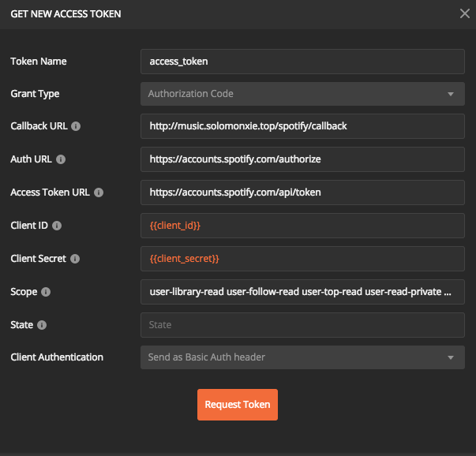476x456 pixels.
Task: Open the Client Authentication dropdown
Action: [302, 357]
